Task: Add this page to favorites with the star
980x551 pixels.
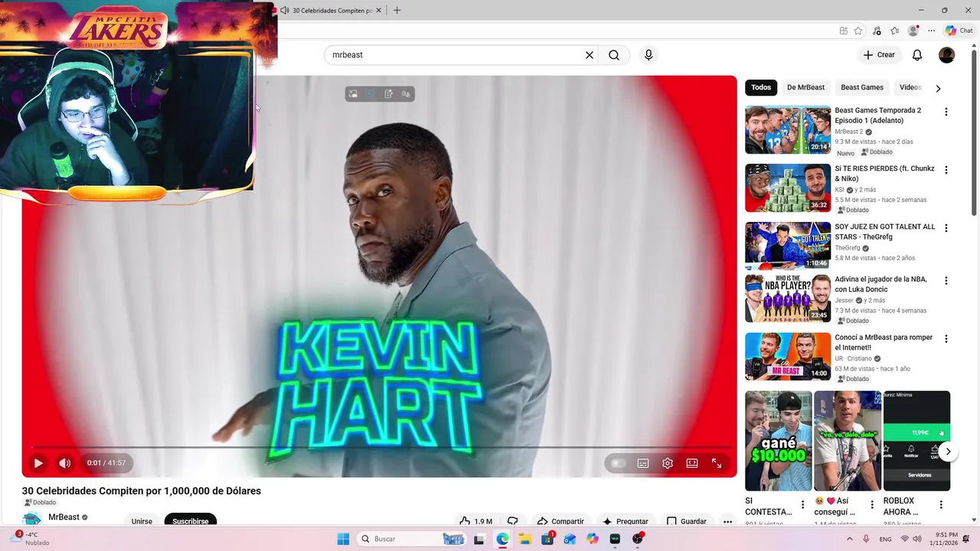Action: 858,31
